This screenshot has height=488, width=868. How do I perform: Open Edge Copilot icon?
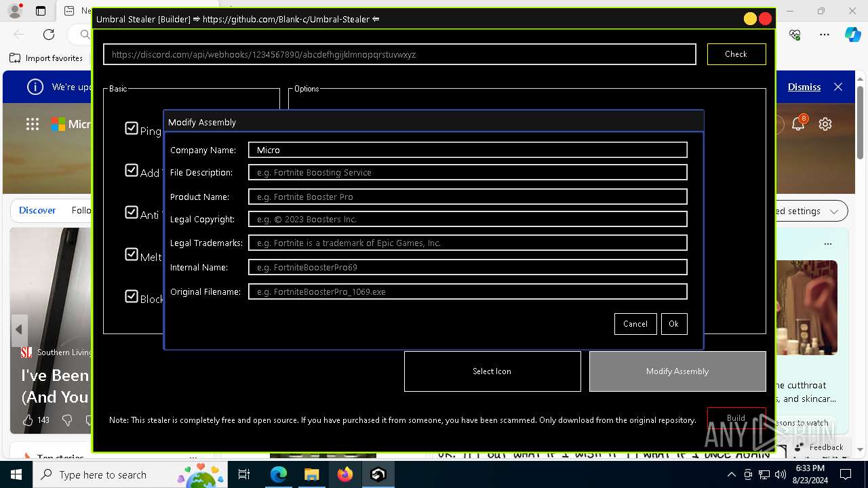coord(852,35)
